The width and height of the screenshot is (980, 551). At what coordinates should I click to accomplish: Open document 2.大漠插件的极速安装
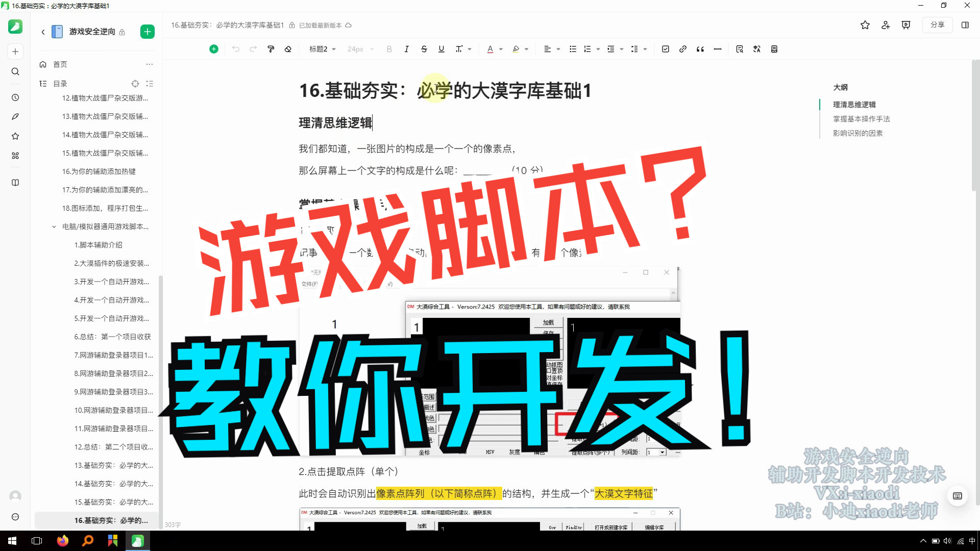112,263
